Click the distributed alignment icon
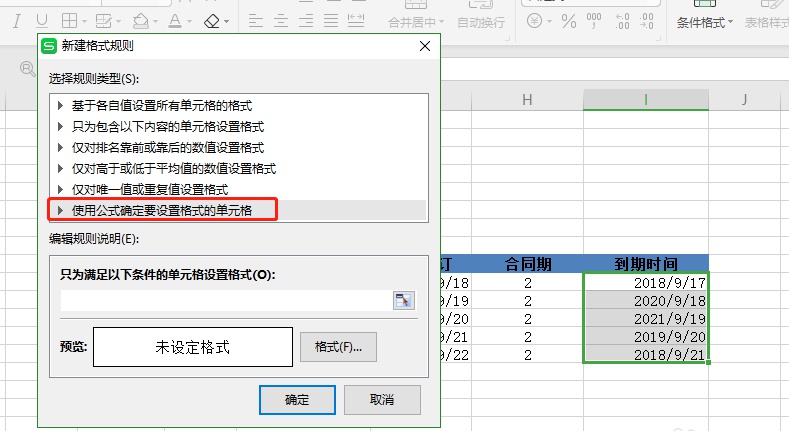 pyautogui.click(x=356, y=21)
